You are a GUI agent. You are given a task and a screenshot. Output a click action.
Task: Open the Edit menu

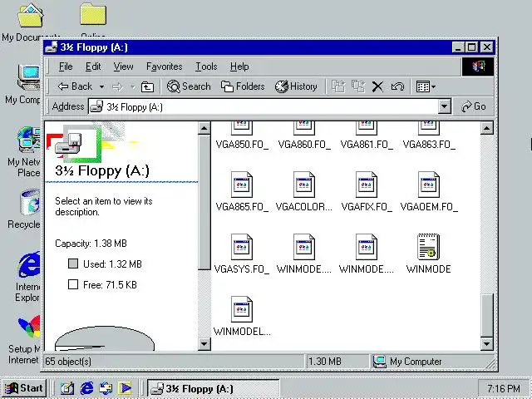tap(93, 66)
